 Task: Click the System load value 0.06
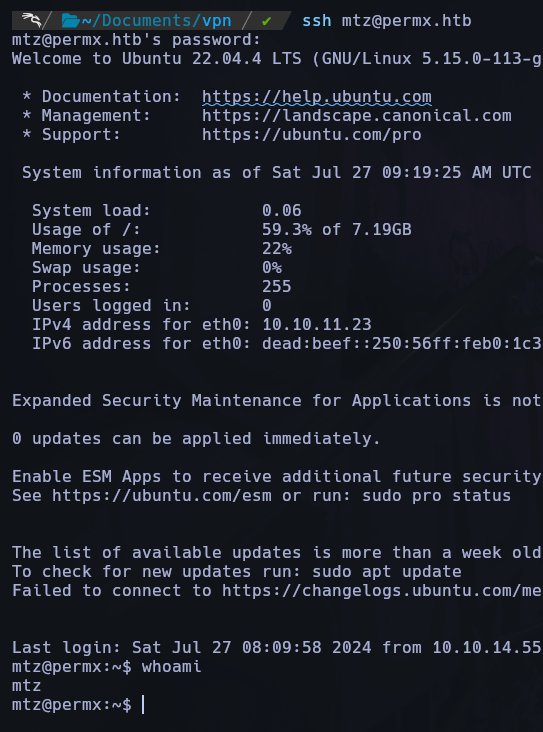pos(282,211)
